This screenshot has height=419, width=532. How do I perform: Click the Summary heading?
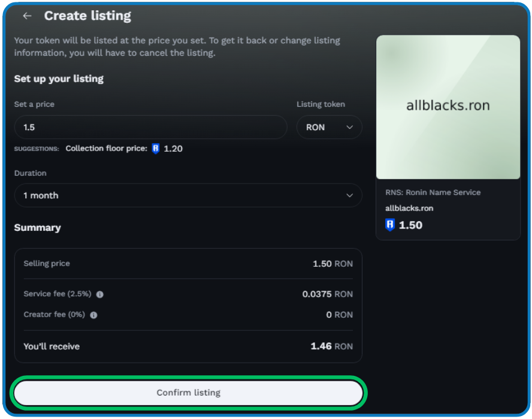pyautogui.click(x=37, y=228)
